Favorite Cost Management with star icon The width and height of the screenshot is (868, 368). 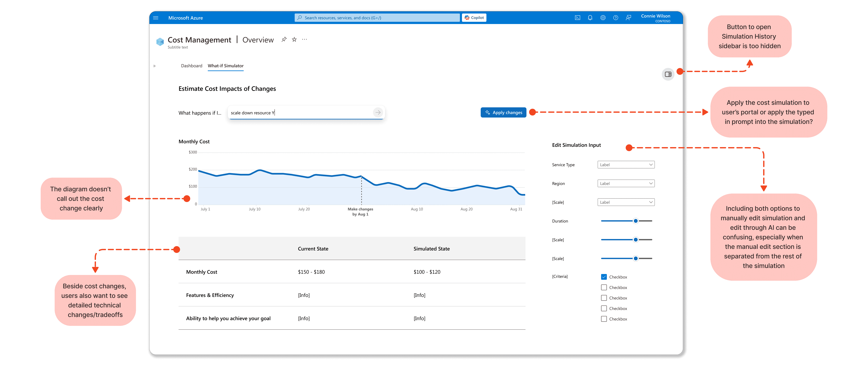(294, 39)
